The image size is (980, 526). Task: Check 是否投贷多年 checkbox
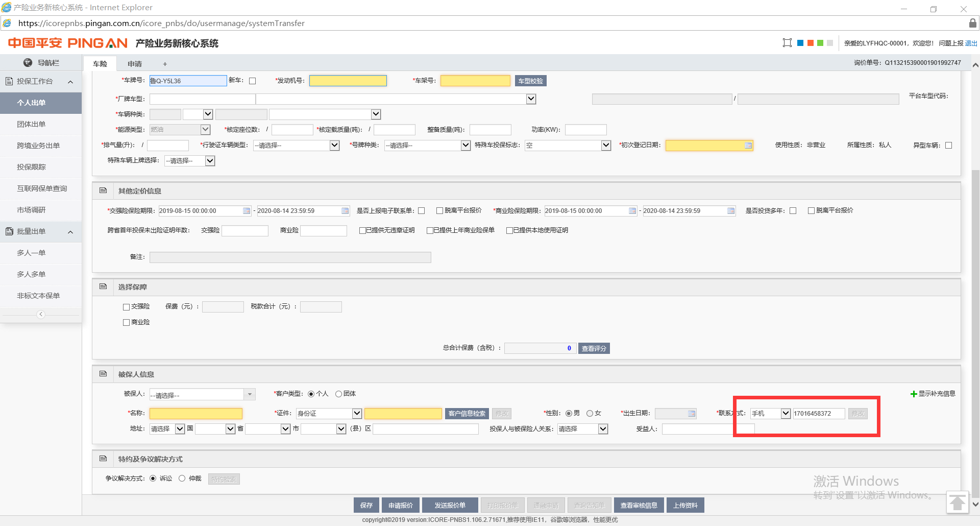tap(793, 211)
